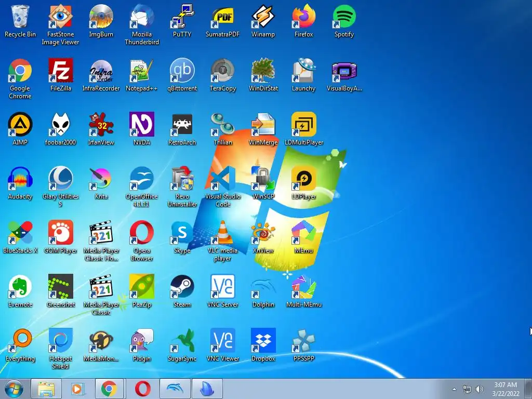The height and width of the screenshot is (399, 532).
Task: Select BlueStacks X desktop icon
Action: click(x=20, y=233)
